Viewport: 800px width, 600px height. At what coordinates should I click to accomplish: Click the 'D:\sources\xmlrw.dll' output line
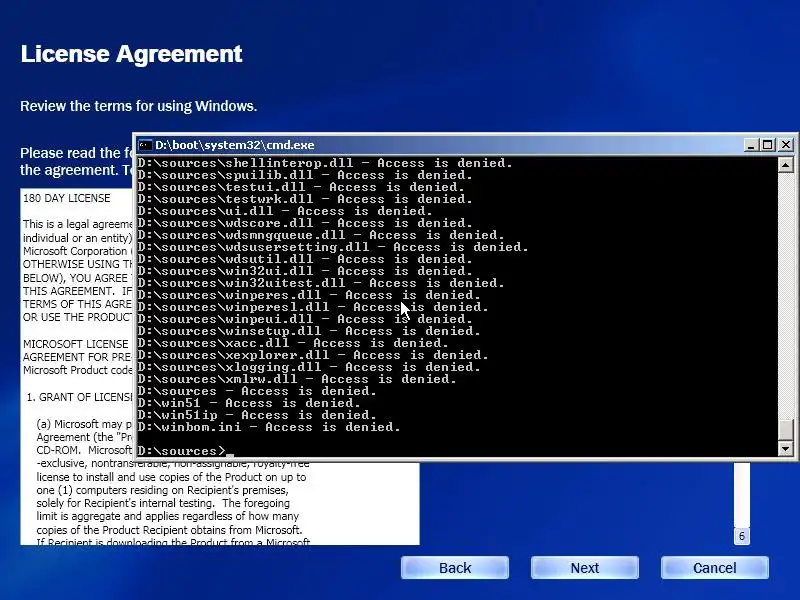click(x=297, y=379)
